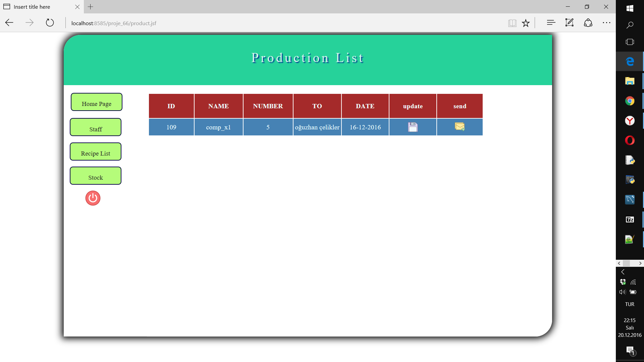Show hidden system tray icons
Image resolution: width=644 pixels, height=362 pixels.
point(623,272)
